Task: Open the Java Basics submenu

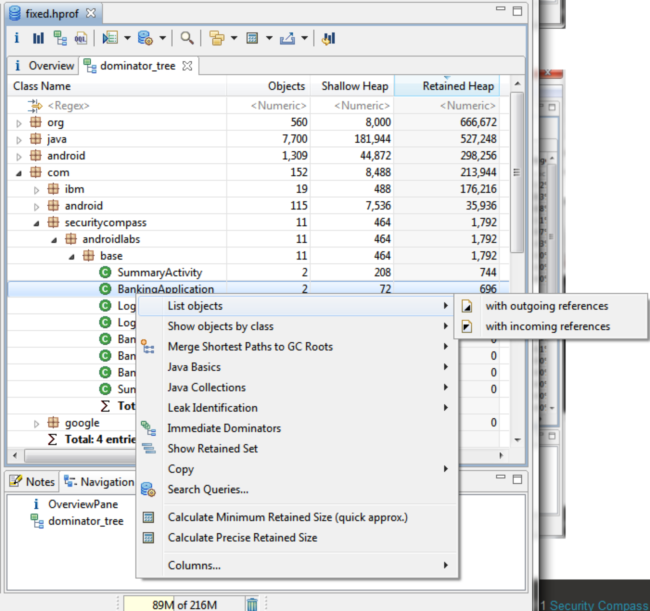Action: click(x=298, y=367)
